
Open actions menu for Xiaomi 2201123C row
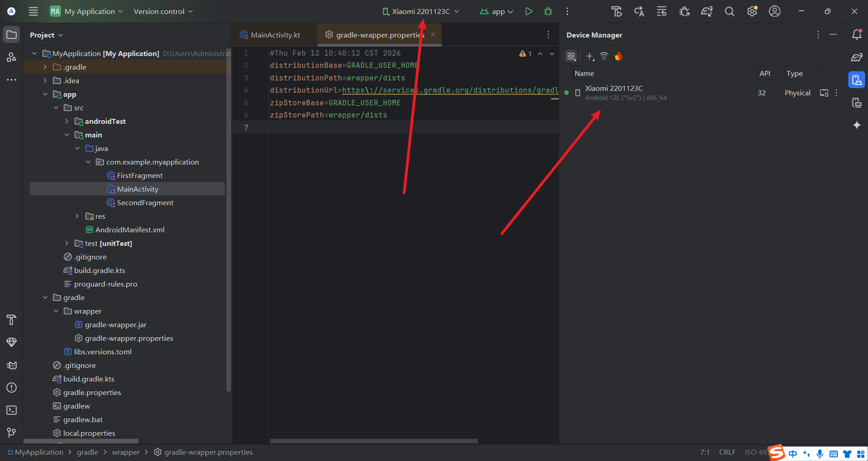[x=836, y=93]
